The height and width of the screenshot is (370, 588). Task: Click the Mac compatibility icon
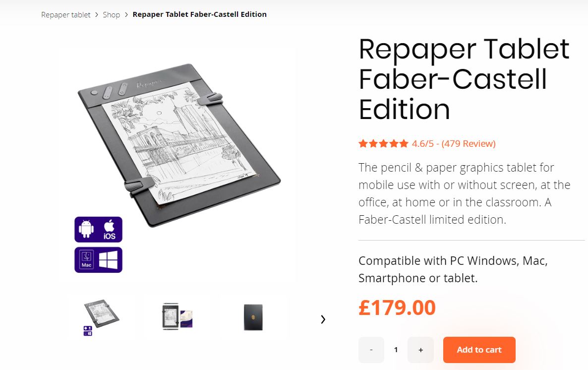pos(87,260)
